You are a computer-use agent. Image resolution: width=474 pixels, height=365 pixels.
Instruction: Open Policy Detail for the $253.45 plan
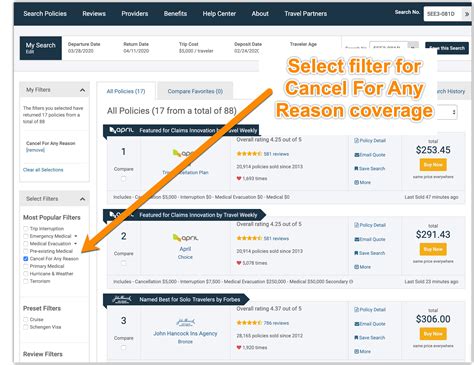(x=370, y=141)
